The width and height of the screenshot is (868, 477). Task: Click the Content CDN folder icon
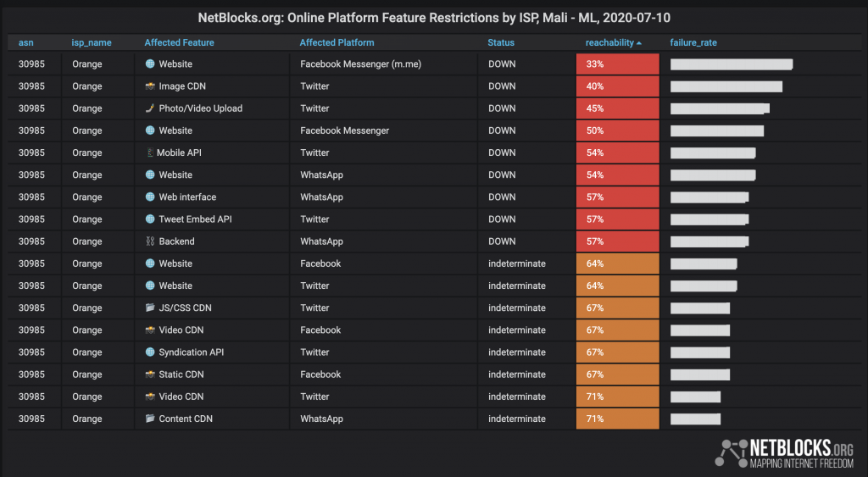point(150,418)
